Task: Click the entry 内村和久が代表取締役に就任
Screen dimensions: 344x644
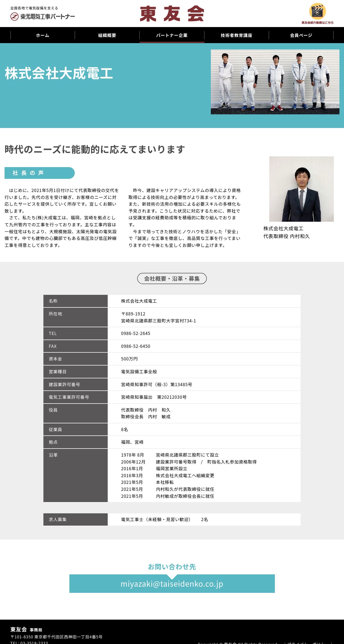Action: click(x=185, y=489)
